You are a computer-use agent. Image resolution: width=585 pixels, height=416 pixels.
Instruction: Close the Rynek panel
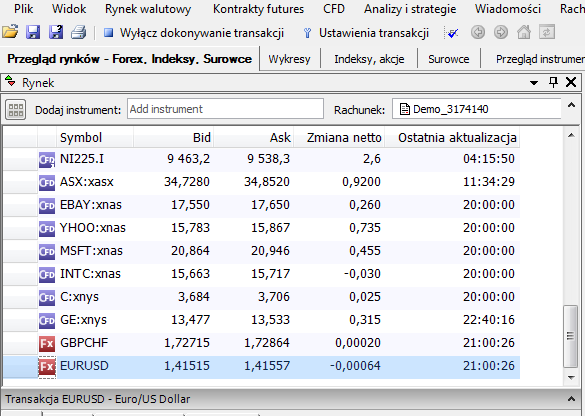pos(571,82)
